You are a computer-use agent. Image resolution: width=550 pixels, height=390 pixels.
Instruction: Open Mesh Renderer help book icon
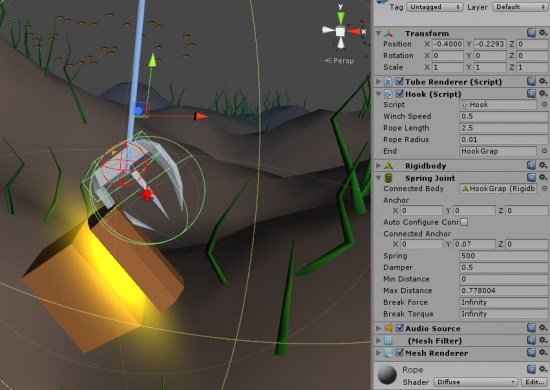coord(531,352)
